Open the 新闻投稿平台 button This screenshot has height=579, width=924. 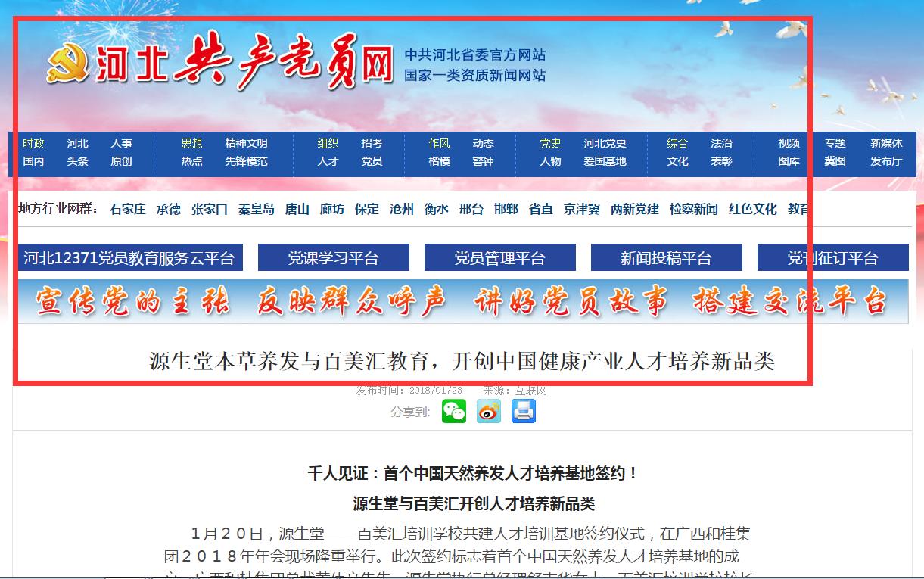666,258
